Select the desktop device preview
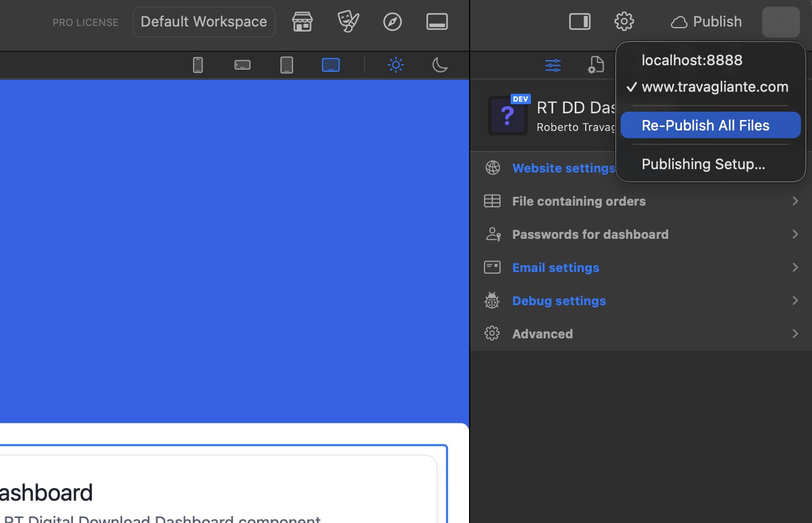 tap(331, 65)
